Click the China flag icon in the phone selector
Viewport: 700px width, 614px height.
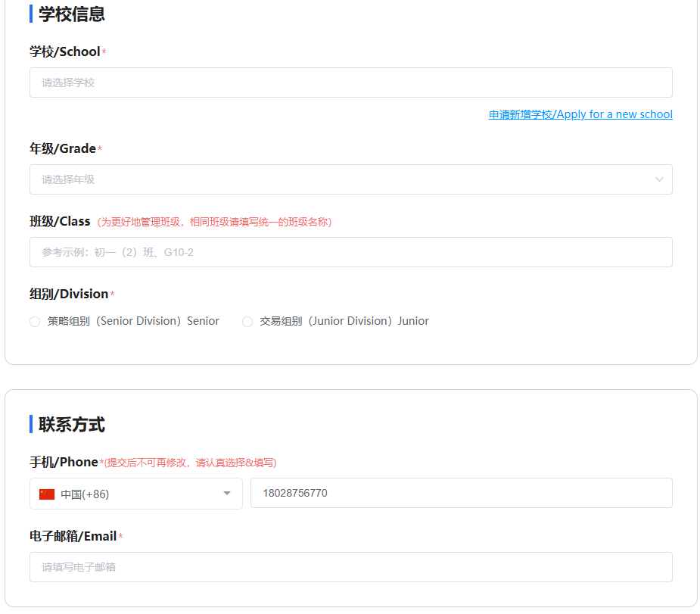pyautogui.click(x=46, y=493)
